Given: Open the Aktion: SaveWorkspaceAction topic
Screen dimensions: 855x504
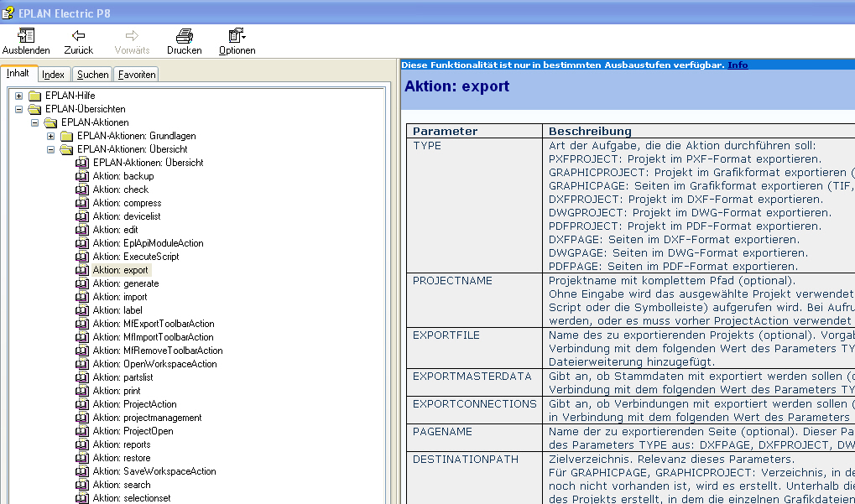Looking at the screenshot, I should (x=154, y=471).
